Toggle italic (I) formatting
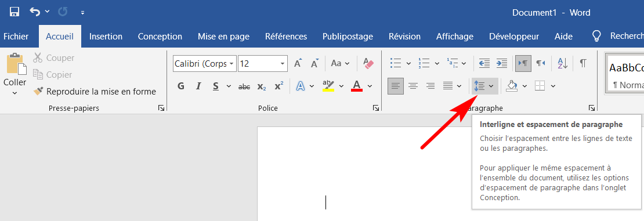 pyautogui.click(x=198, y=86)
